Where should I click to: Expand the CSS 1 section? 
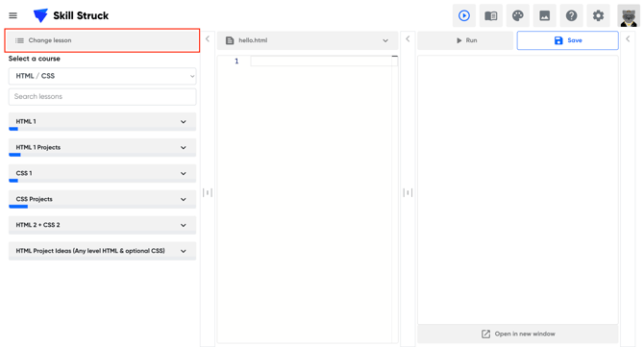[102, 173]
